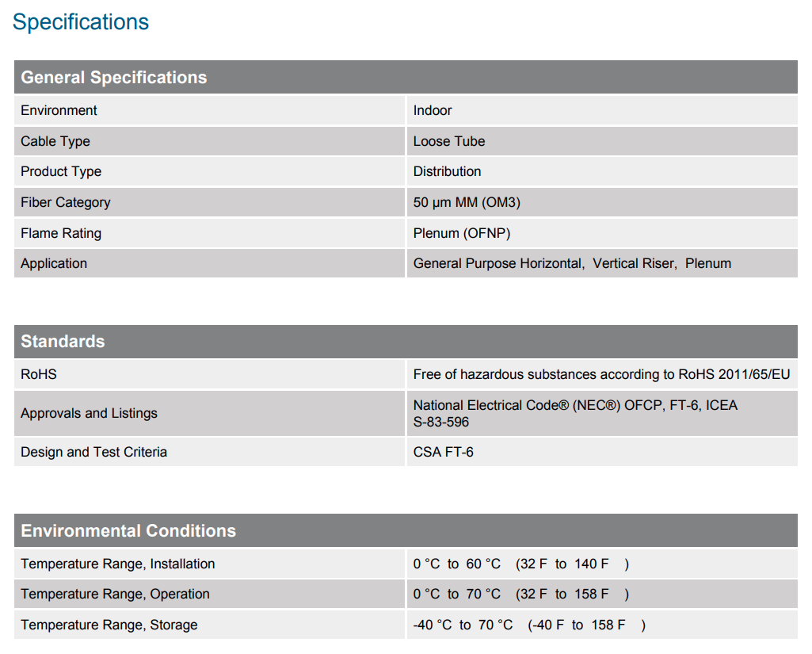Click the Specifications page heading
The image size is (812, 654).
click(81, 22)
